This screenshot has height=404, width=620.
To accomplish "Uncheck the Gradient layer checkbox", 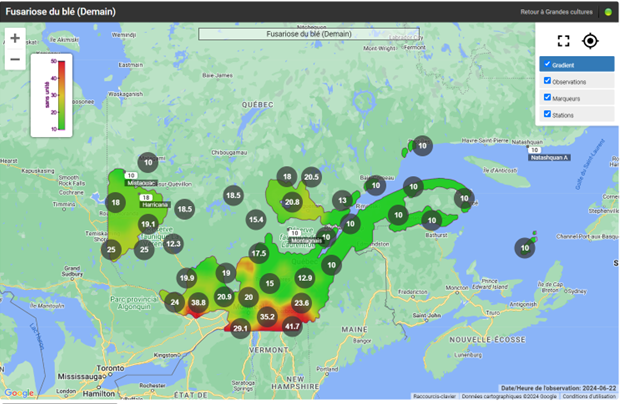I will pyautogui.click(x=546, y=64).
